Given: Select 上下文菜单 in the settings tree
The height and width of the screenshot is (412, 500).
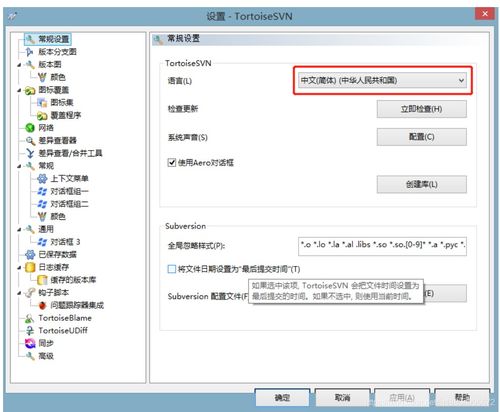Looking at the screenshot, I should pos(69,179).
